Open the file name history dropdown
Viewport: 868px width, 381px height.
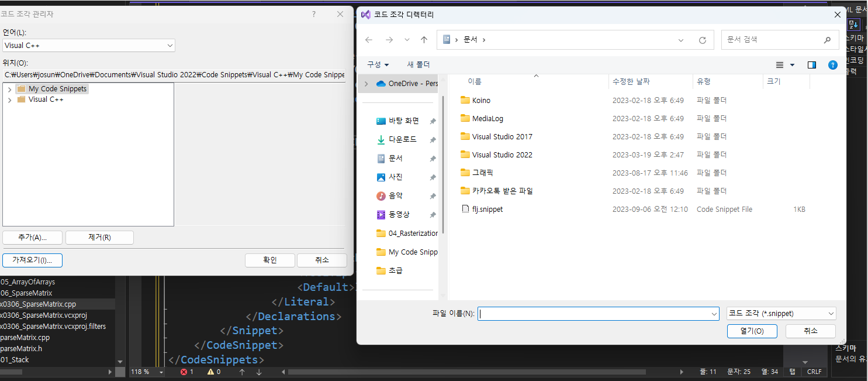(714, 314)
